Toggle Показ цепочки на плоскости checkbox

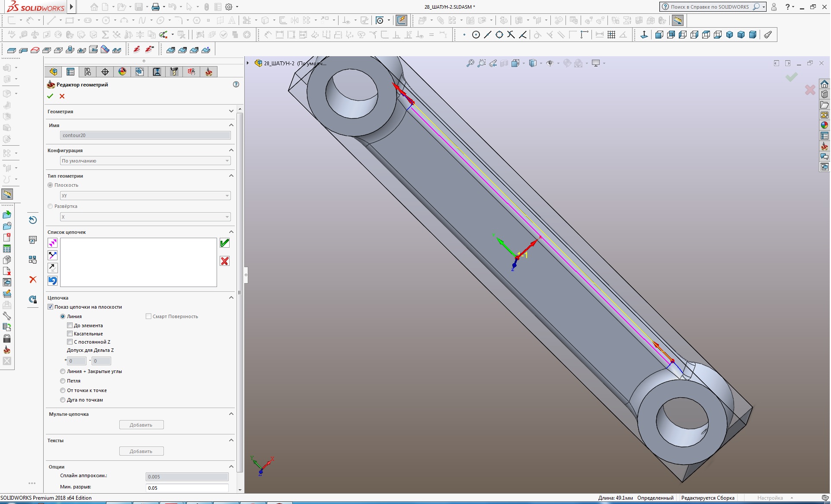[51, 307]
